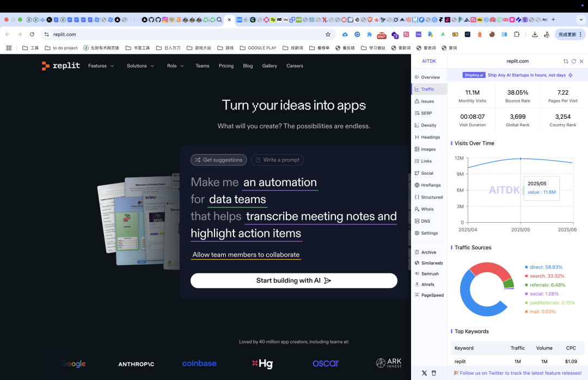Screen dimensions: 588x380
Task: Click the X (Twitter) icon at panel bottom
Action: tap(424, 373)
